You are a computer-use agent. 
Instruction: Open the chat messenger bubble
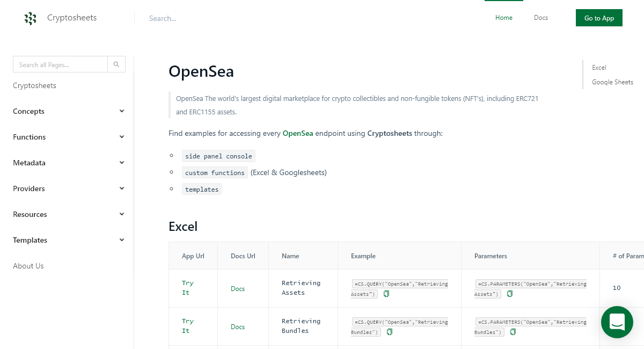pos(617,322)
